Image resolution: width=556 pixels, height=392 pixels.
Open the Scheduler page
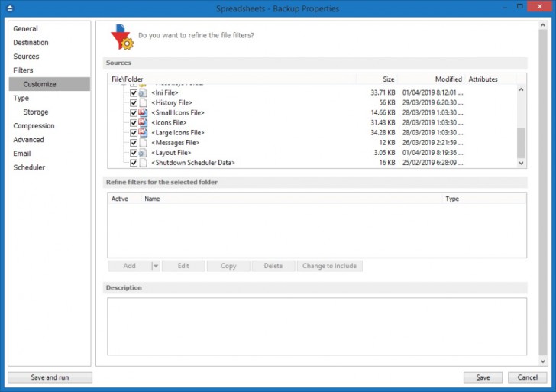tap(29, 167)
